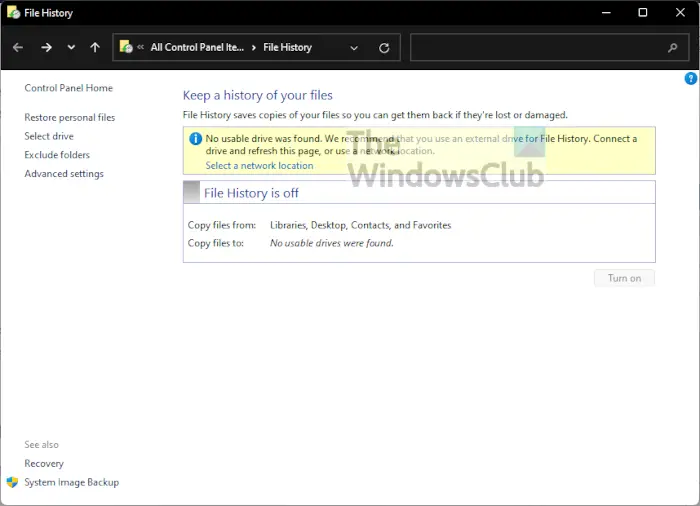The width and height of the screenshot is (700, 506).
Task: Open help with blue question mark
Action: click(x=691, y=79)
